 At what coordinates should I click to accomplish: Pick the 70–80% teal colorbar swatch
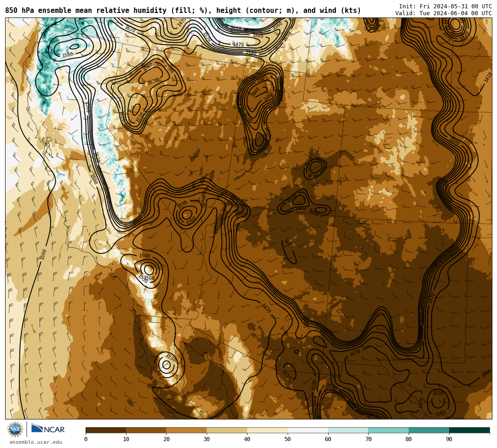tap(388, 430)
